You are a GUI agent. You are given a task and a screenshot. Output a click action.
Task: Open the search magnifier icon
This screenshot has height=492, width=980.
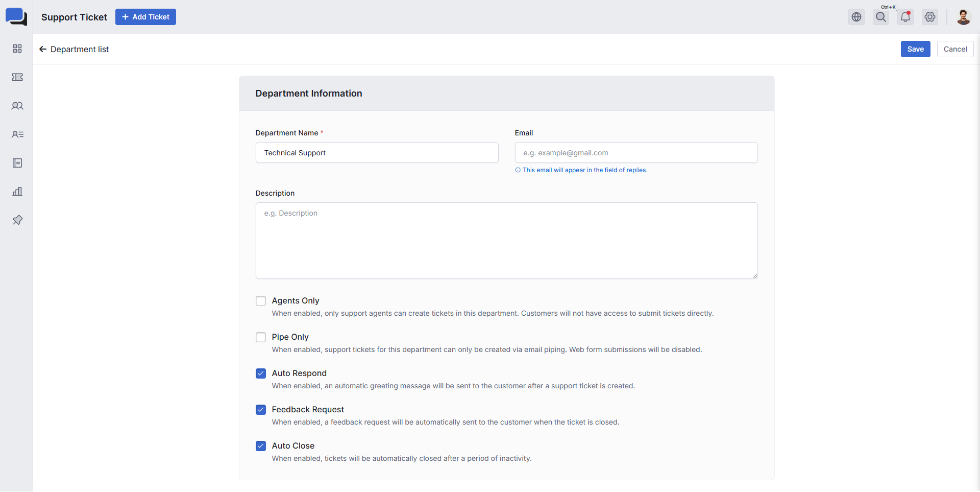881,17
